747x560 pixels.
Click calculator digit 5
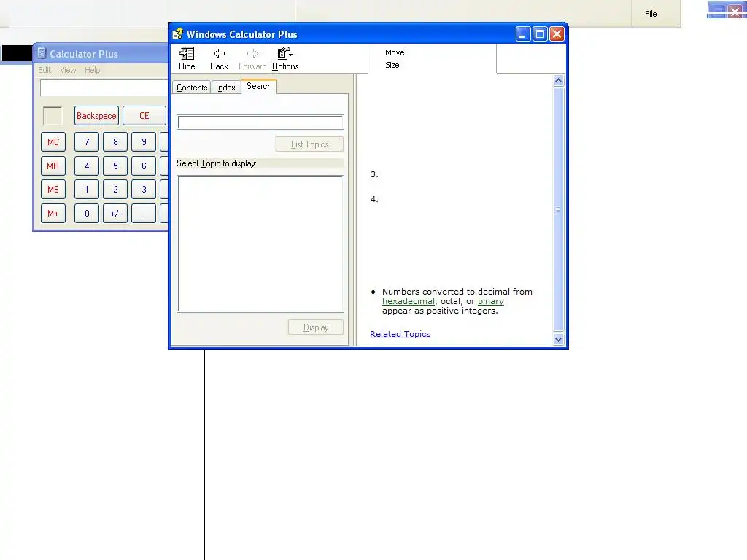point(115,166)
